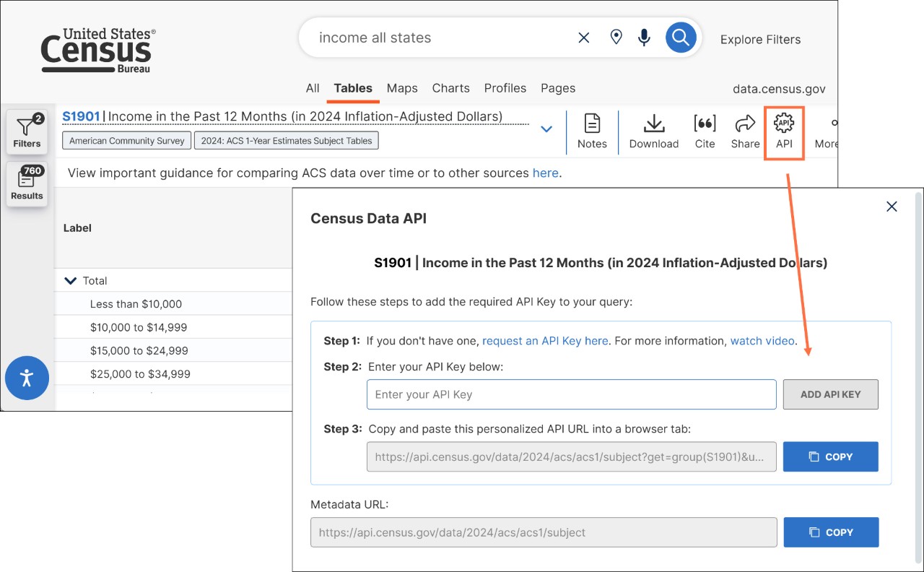Image resolution: width=924 pixels, height=572 pixels.
Task: Switch to the Maps tab
Action: 402,88
